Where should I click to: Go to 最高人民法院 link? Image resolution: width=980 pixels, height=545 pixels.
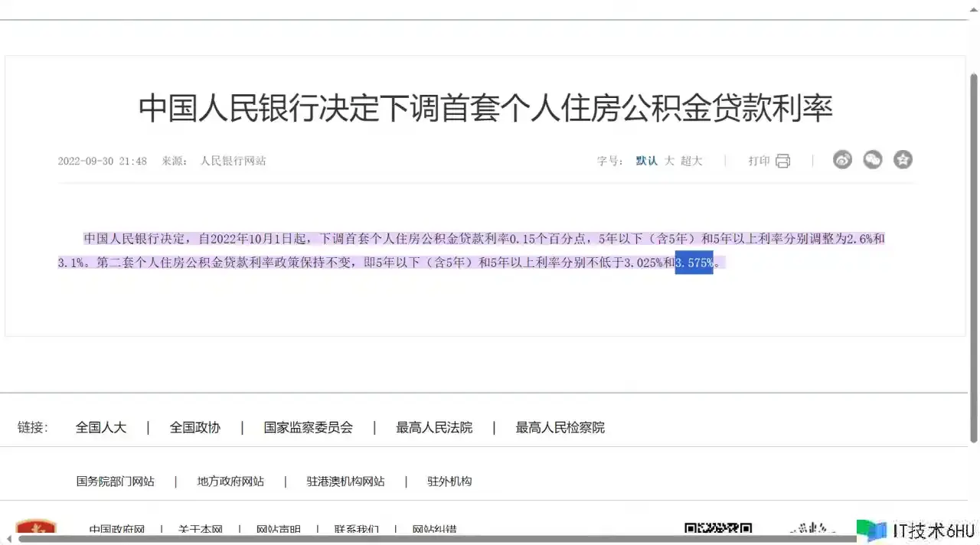[x=434, y=427]
